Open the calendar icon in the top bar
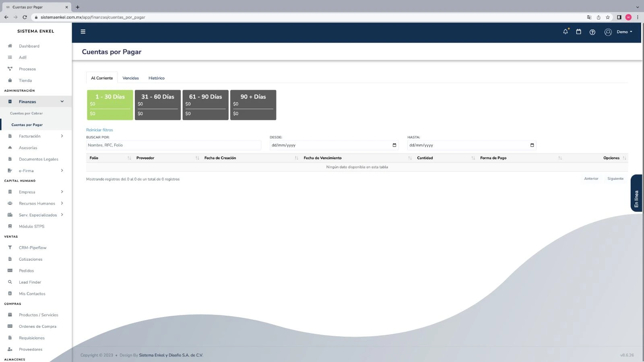Viewport: 644px width, 362px height. pos(579,32)
